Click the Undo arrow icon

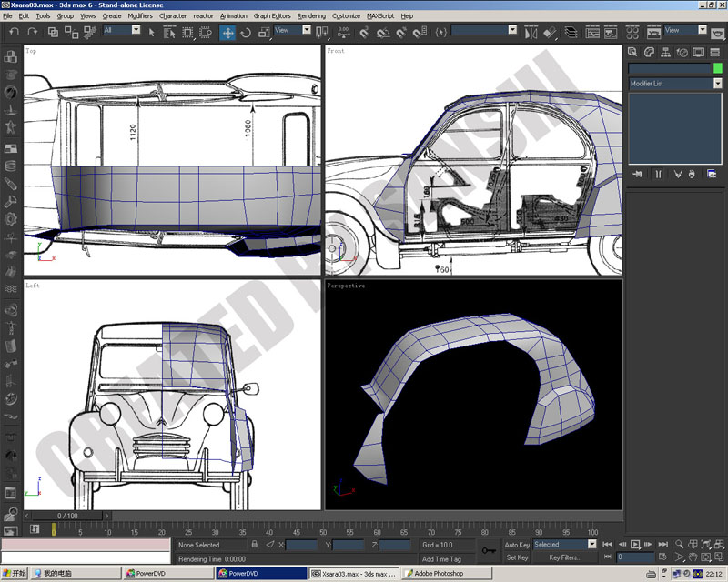tap(15, 32)
